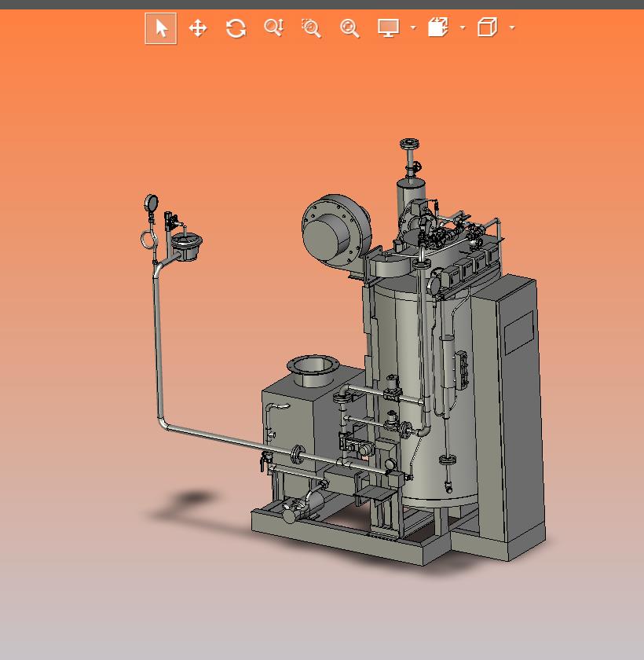Click the view orientation cube icon
The width and height of the screenshot is (644, 660).
click(x=488, y=27)
